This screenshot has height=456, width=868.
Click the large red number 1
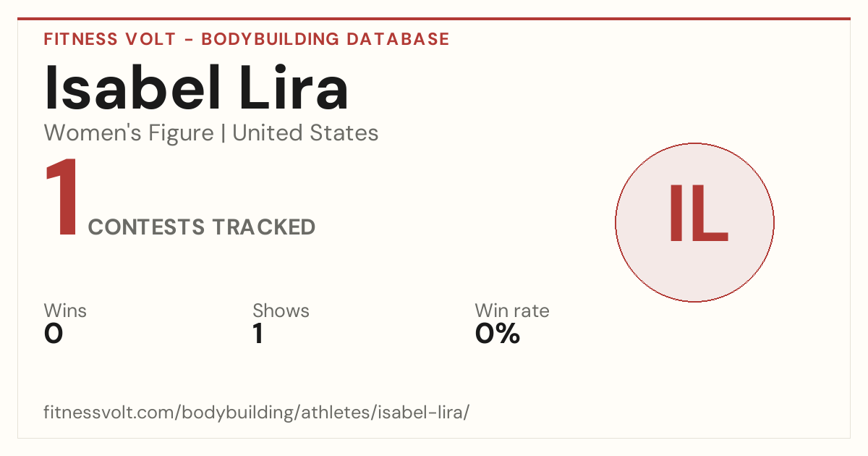[62, 199]
